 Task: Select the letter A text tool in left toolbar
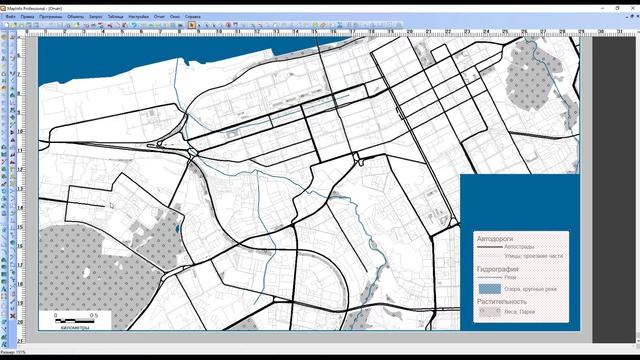[x=4, y=289]
